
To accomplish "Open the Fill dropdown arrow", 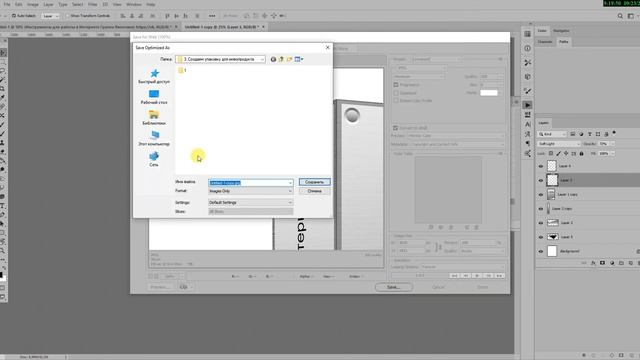I will point(612,153).
